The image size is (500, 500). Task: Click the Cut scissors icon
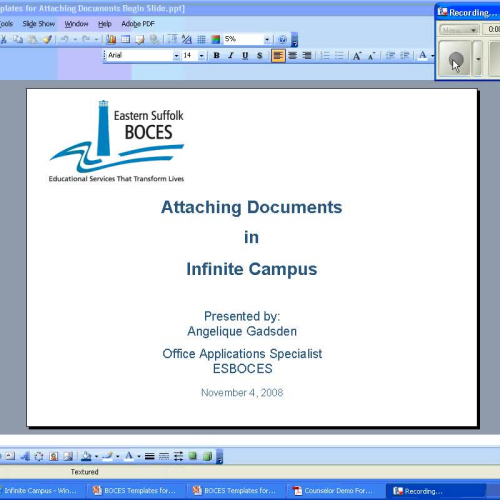(3, 40)
